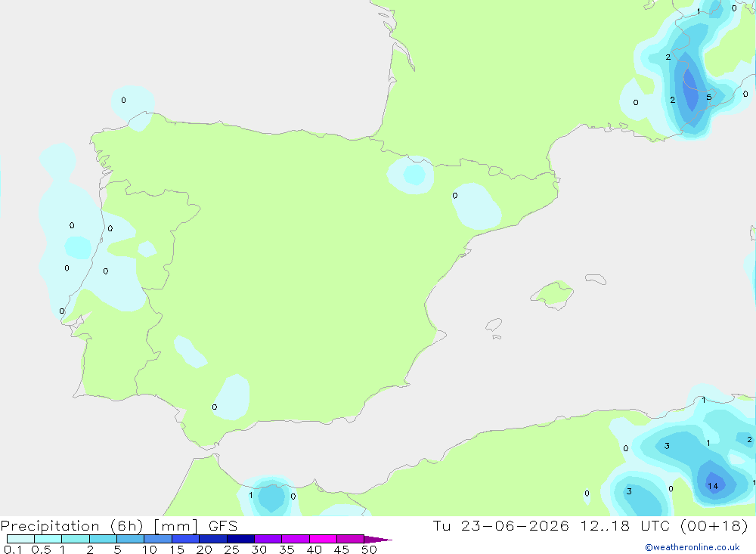Image resolution: width=756 pixels, height=554 pixels.
Task: Click the over-50 arrow tip of the legend
Action: (378, 540)
